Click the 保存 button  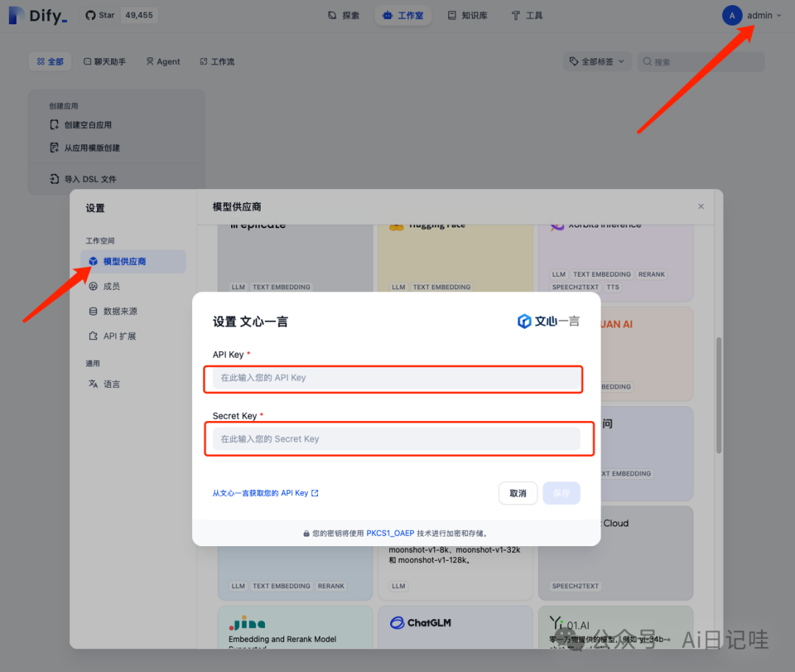pos(561,493)
